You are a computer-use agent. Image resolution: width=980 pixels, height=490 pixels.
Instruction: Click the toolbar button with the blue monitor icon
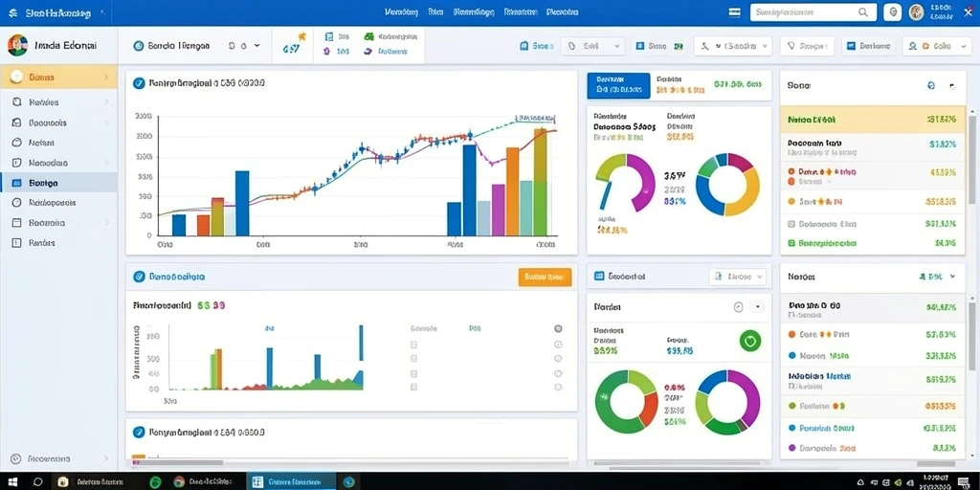click(869, 46)
